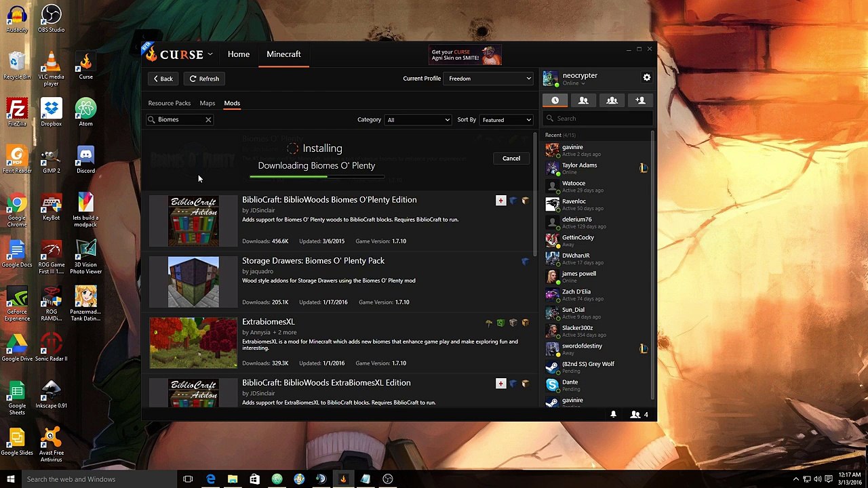Expand the Current Profile dropdown
Screen dimensions: 868x488
pyautogui.click(x=488, y=79)
